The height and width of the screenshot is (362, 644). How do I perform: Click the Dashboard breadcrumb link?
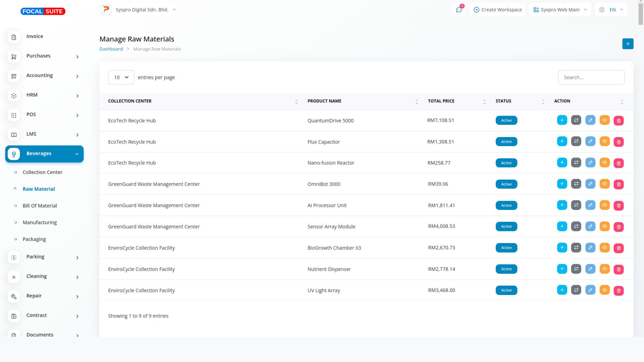pos(111,49)
